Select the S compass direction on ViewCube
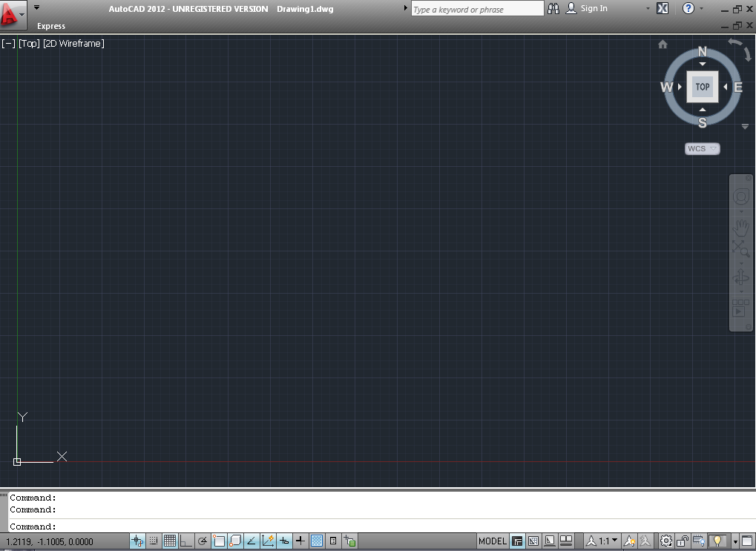The width and height of the screenshot is (756, 551). [x=703, y=123]
